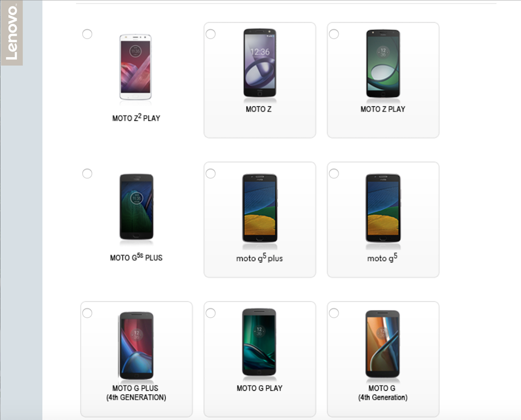
Task: Select the Moto Z radio button
Action: (x=210, y=34)
